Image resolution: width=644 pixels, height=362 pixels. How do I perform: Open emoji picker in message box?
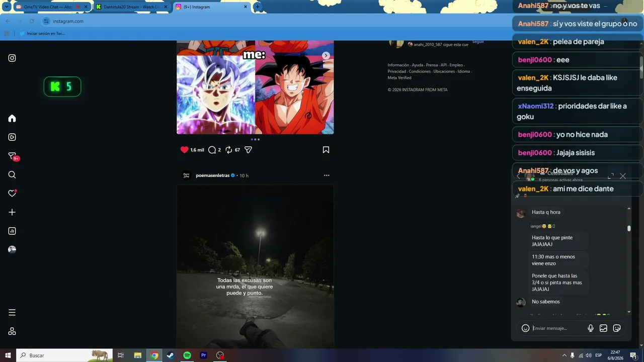pyautogui.click(x=525, y=328)
